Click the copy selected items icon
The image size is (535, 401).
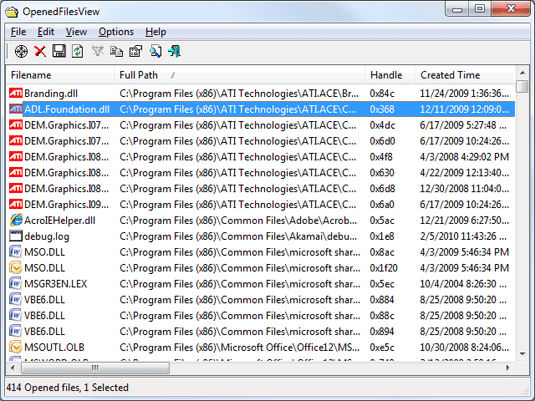[x=116, y=52]
